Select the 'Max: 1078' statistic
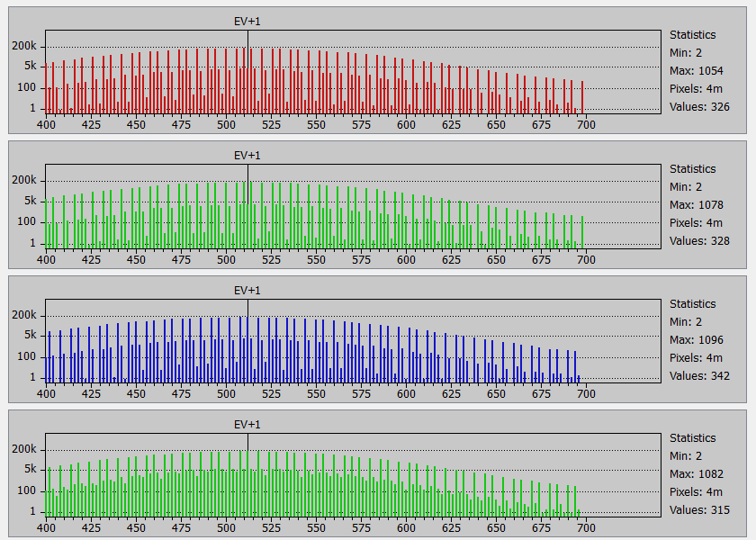The image size is (756, 540). pyautogui.click(x=697, y=205)
